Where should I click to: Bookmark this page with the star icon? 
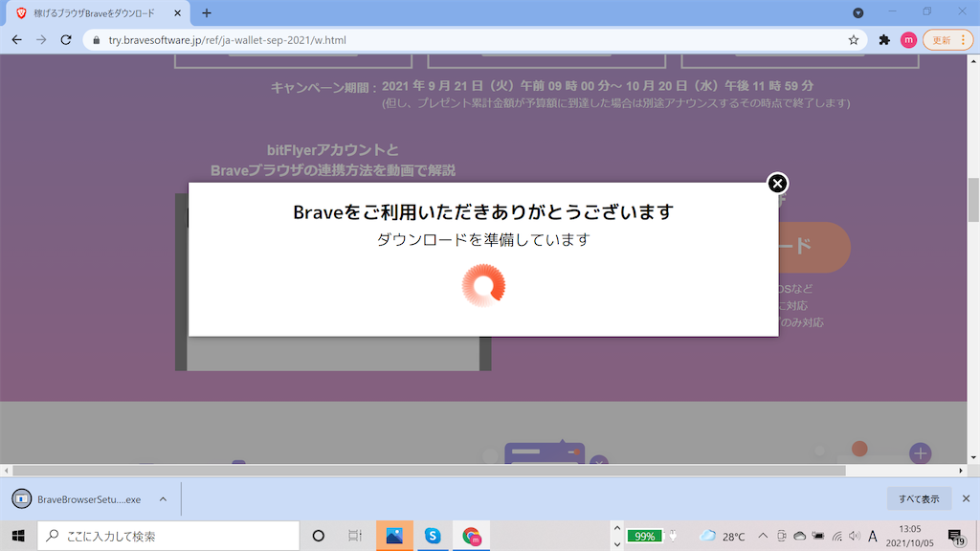pos(853,40)
